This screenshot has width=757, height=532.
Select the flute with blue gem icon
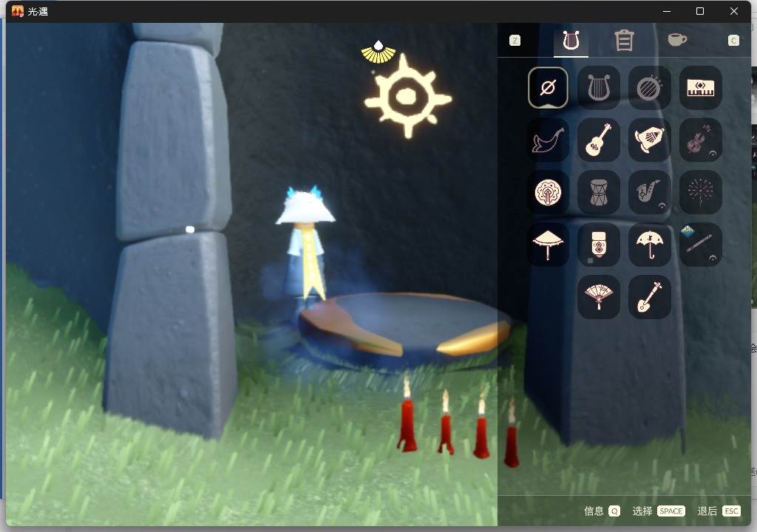point(701,245)
